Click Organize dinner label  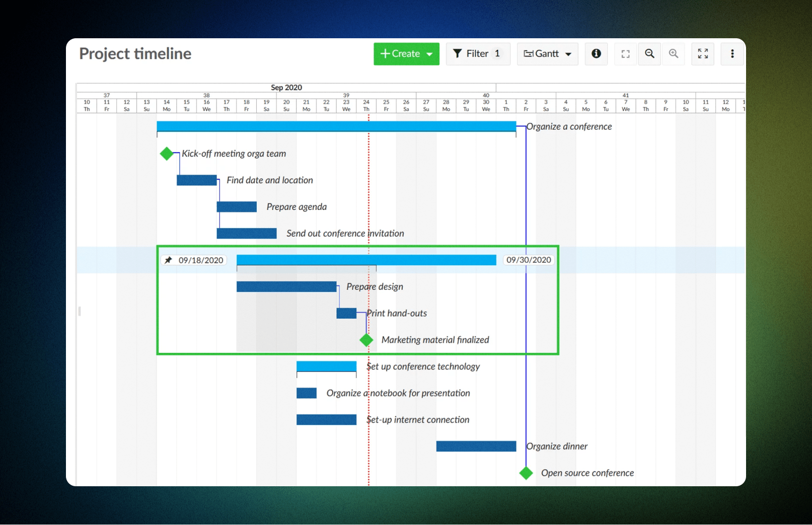coord(557,446)
